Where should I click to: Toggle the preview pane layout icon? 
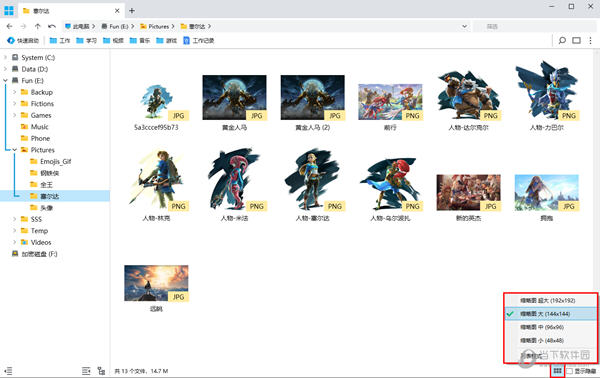click(576, 40)
